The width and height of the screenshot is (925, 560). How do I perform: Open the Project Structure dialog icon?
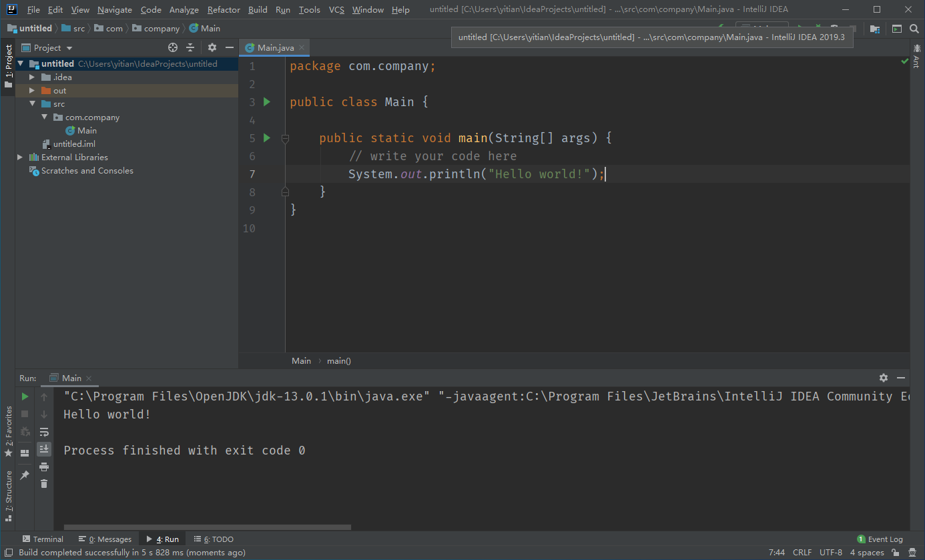coord(874,29)
